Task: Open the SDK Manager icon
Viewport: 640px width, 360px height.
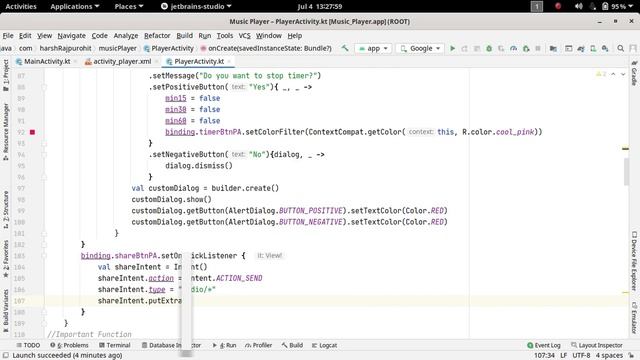Action: [x=605, y=48]
